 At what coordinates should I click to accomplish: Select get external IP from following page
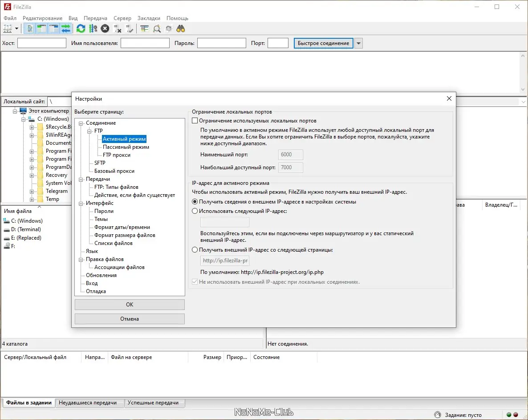click(195, 250)
